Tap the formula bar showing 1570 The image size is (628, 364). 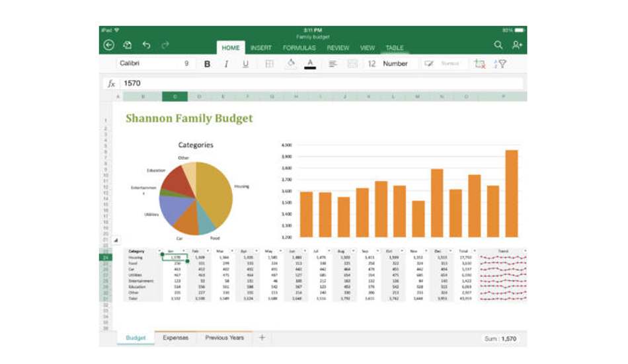coord(322,83)
